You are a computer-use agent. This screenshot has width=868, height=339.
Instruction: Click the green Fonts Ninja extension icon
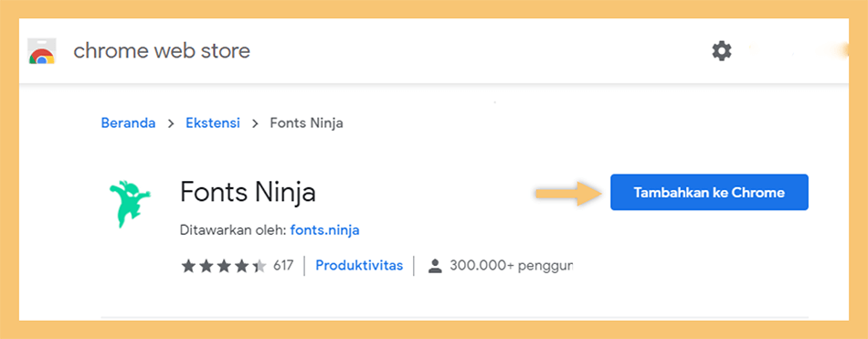[129, 203]
